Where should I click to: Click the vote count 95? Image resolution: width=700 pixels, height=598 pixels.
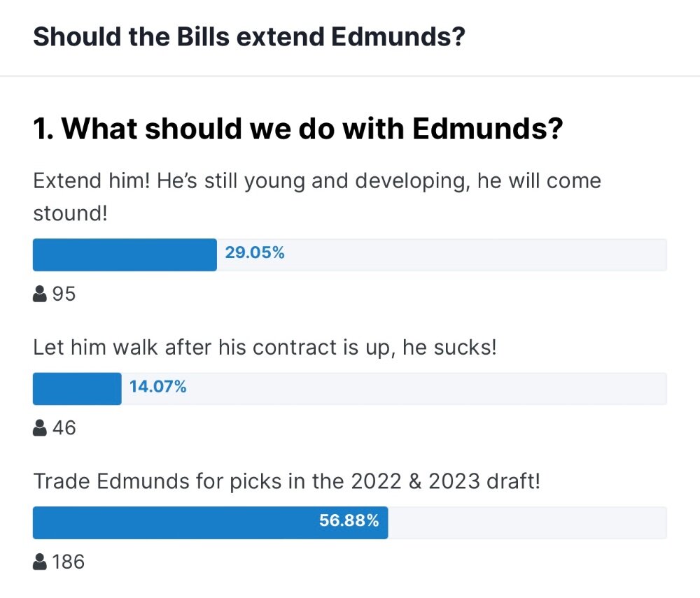click(x=64, y=294)
